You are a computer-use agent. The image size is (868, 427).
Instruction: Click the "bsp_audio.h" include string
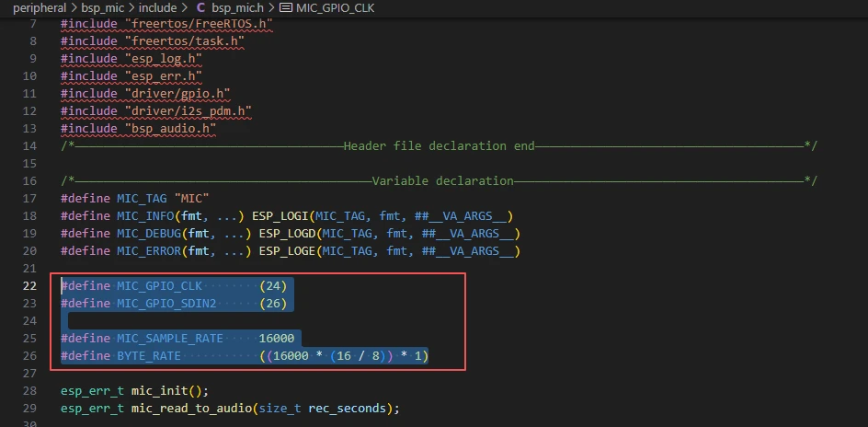coord(169,128)
